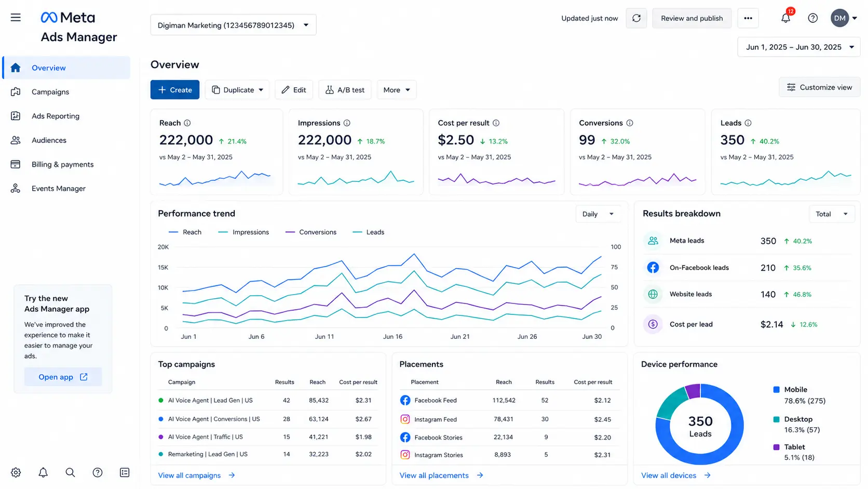Click Open app button
868x489 pixels.
pos(63,377)
